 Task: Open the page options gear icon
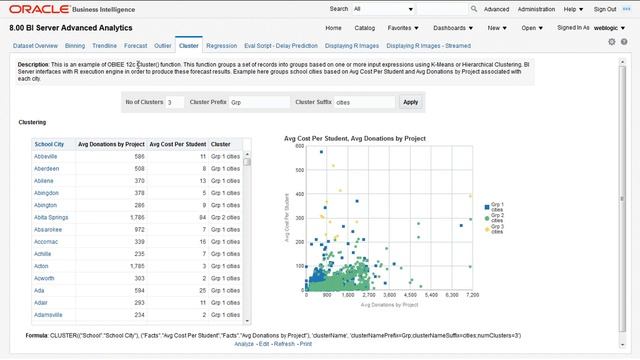pyautogui.click(x=611, y=42)
